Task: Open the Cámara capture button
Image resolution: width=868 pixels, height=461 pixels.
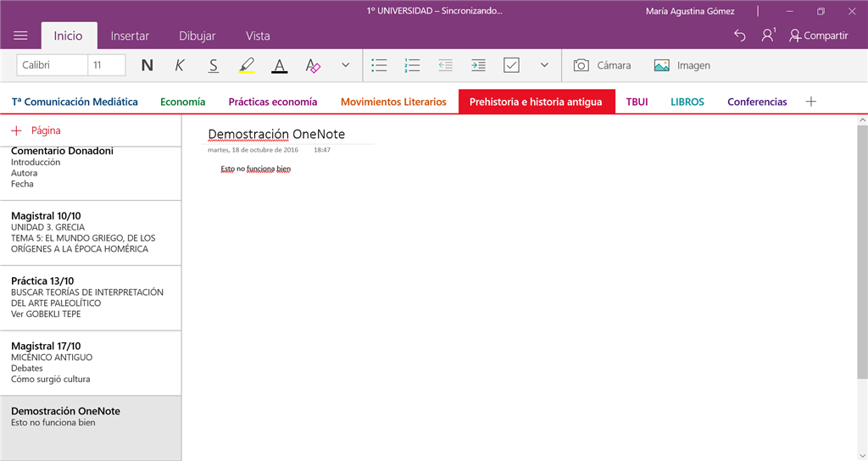Action: tap(602, 65)
